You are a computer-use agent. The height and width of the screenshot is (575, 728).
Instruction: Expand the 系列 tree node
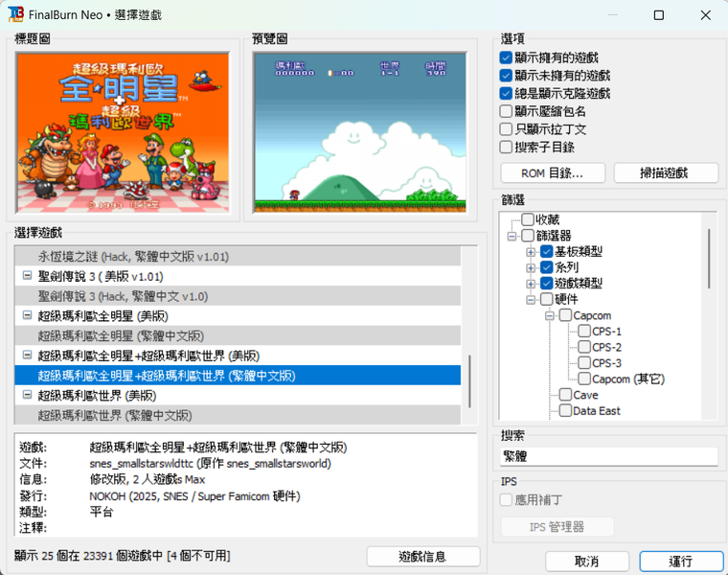click(x=531, y=268)
